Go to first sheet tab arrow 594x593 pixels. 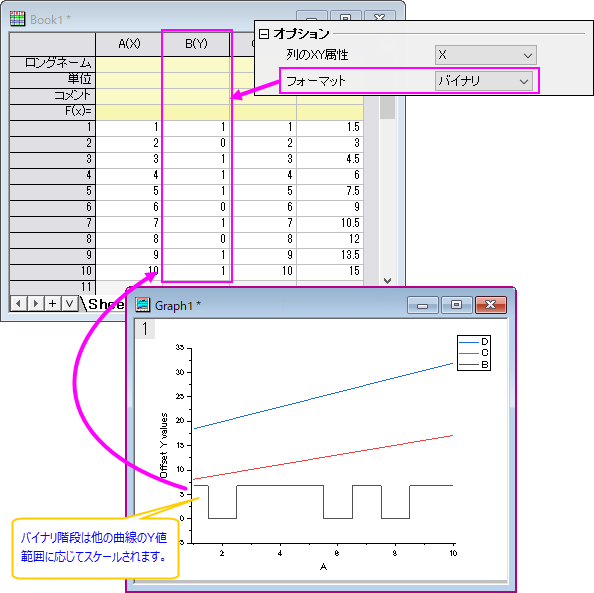[x=18, y=303]
